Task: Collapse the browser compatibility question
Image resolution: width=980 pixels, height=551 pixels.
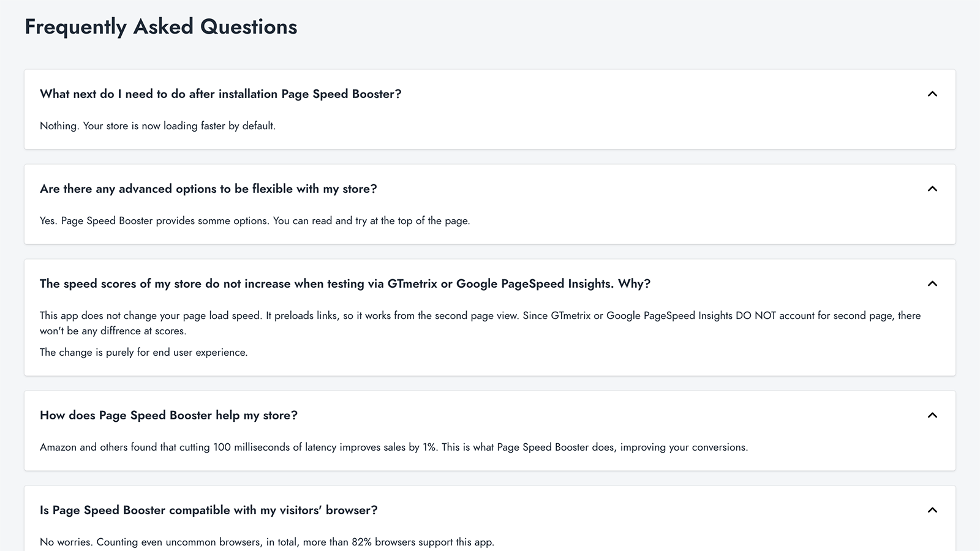Action: 933,509
